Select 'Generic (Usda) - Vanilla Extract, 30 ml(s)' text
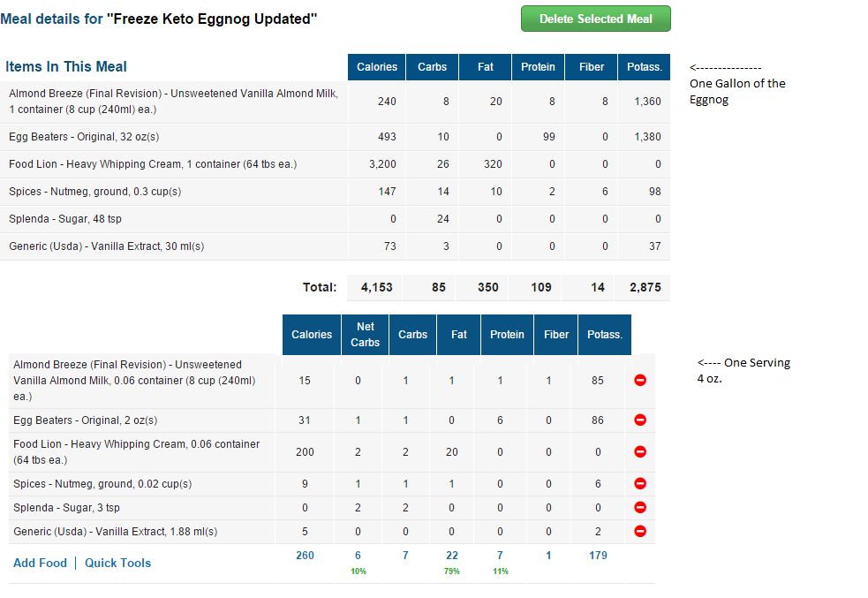This screenshot has height=598, width=868. tap(106, 246)
